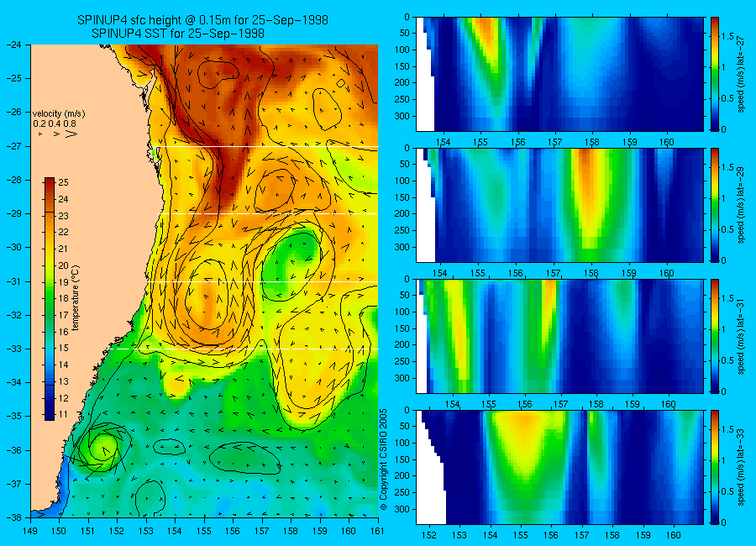The height and width of the screenshot is (546, 756).
Task: Click the small green eddy near 151.5°, -36°
Action: point(102,447)
